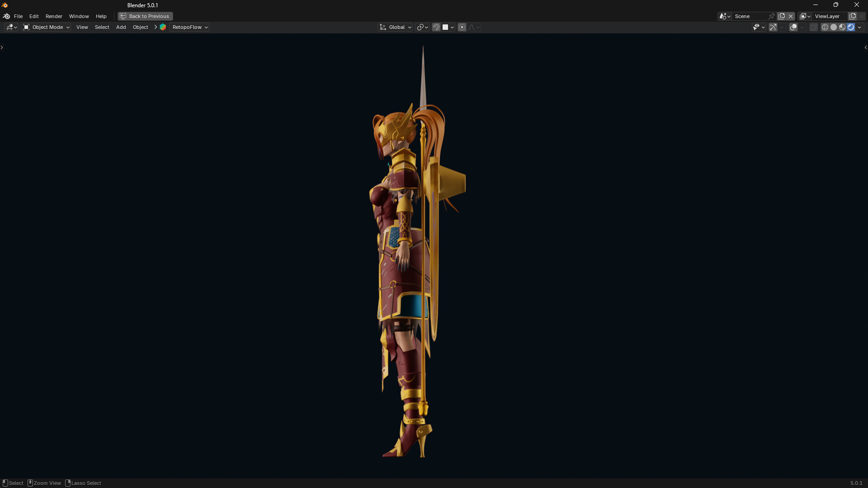Toggle snapping magnet on or off
The image size is (868, 488).
(436, 27)
